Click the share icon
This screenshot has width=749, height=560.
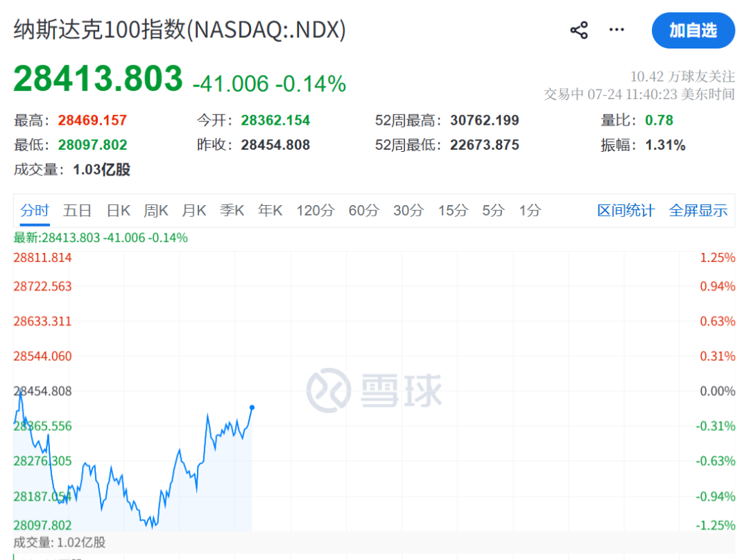578,30
